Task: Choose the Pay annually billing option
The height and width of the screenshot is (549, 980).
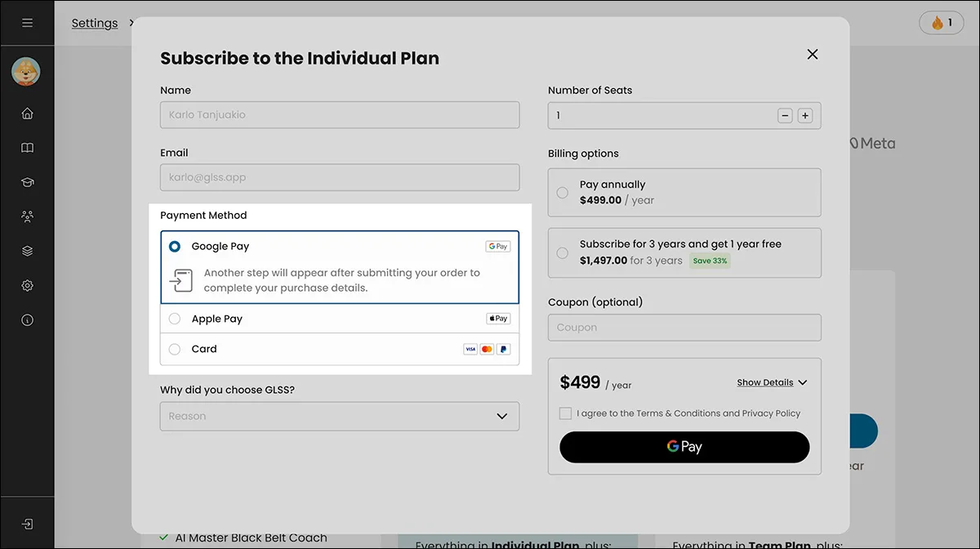Action: (x=684, y=192)
